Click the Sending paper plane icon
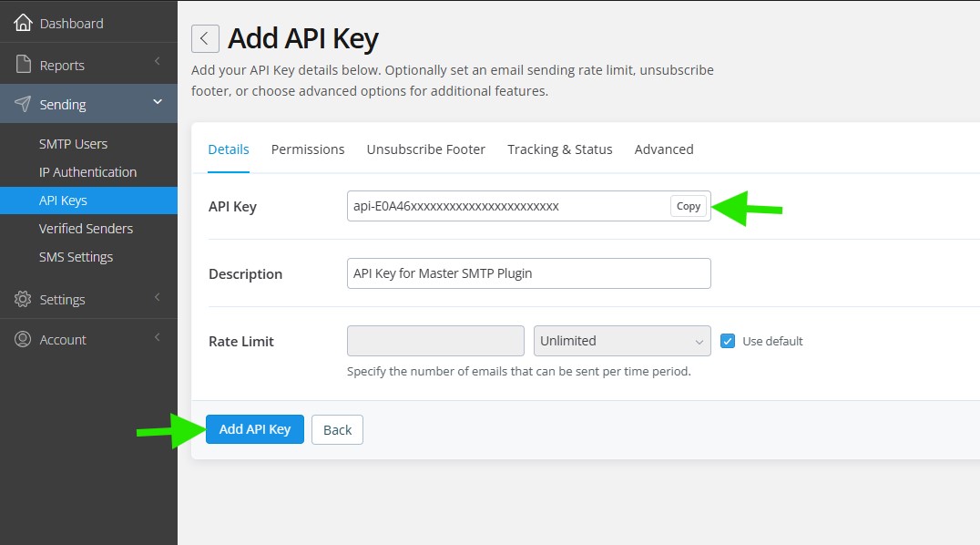980x545 pixels. (x=23, y=104)
